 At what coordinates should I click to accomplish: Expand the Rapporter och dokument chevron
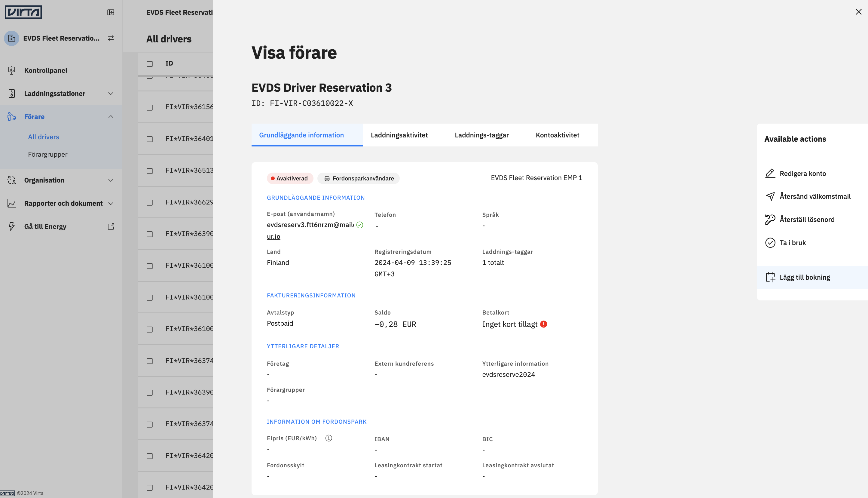point(111,204)
